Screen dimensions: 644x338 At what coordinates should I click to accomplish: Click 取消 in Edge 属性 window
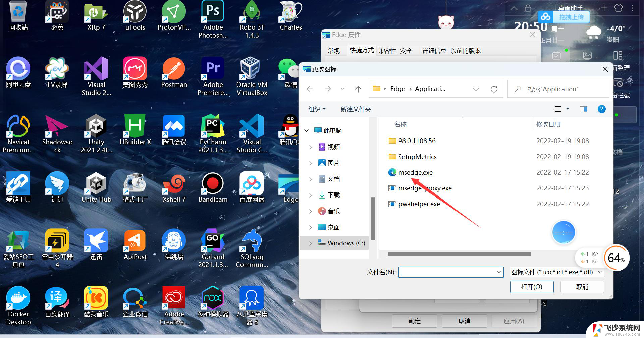click(x=465, y=321)
